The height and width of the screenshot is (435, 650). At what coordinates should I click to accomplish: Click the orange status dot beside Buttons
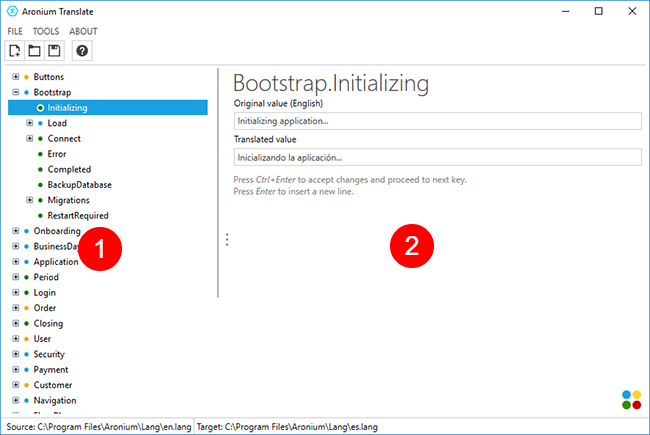click(x=27, y=77)
